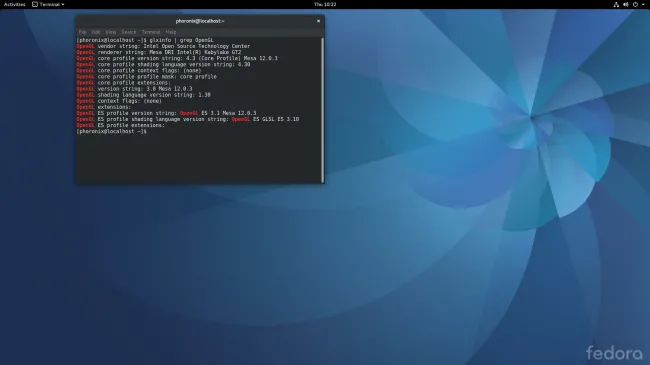Click the terminal window vertical scrollbar
650x365 pixels.
click(323, 110)
